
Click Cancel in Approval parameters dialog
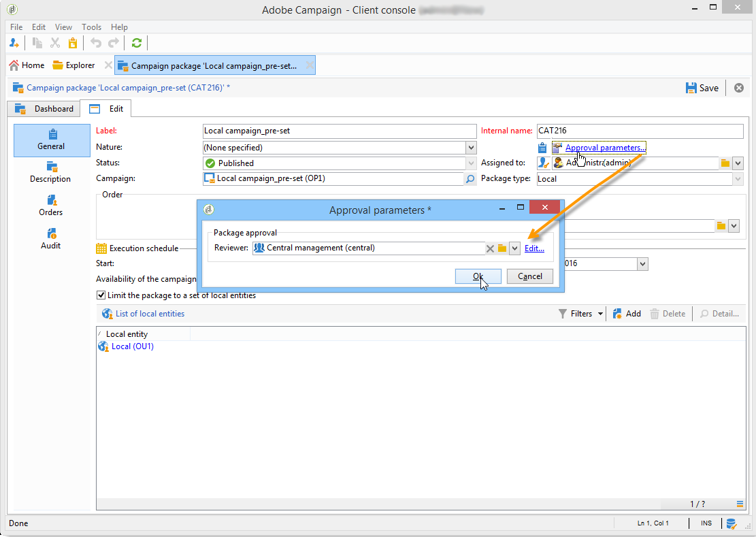pyautogui.click(x=530, y=276)
